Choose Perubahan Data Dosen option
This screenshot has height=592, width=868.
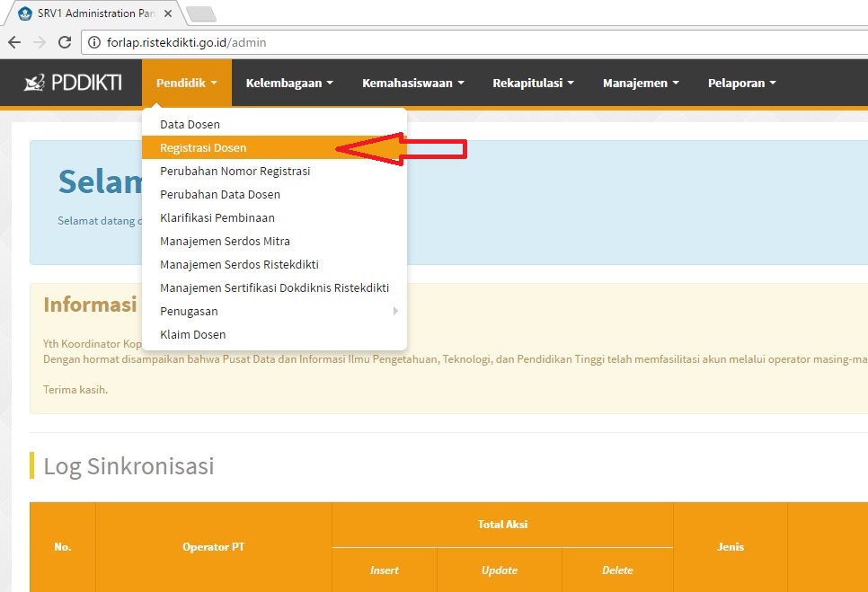coord(220,194)
